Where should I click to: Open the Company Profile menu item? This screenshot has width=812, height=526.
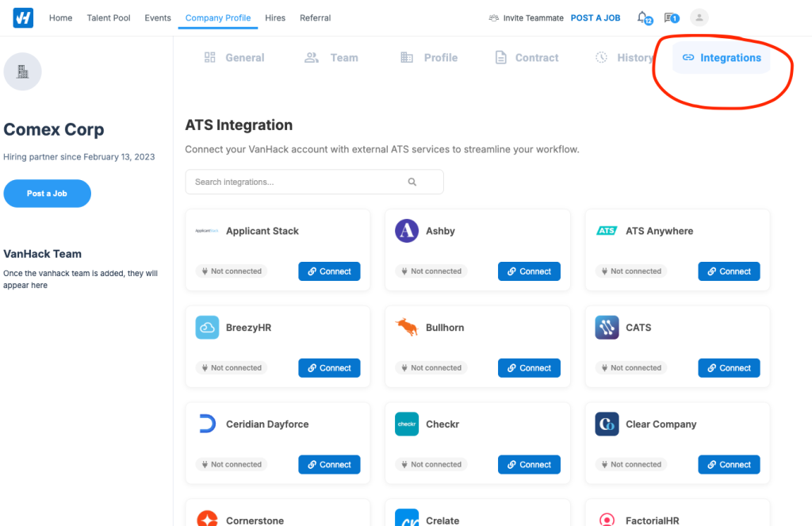coord(217,17)
